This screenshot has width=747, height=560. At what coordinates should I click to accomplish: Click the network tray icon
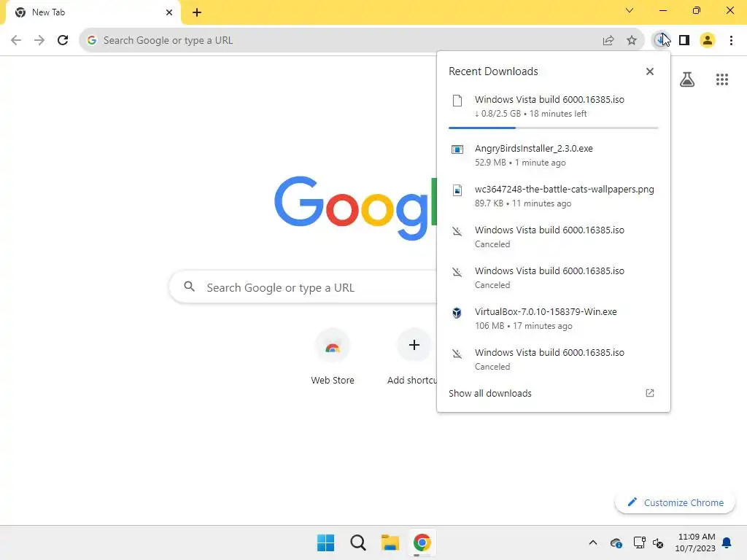click(x=639, y=542)
